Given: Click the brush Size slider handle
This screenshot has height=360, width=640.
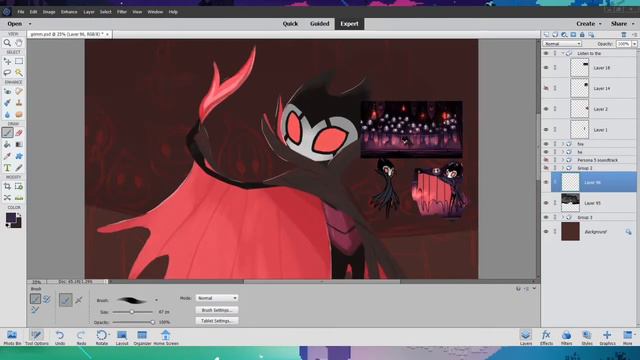Looking at the screenshot, I should [132, 312].
